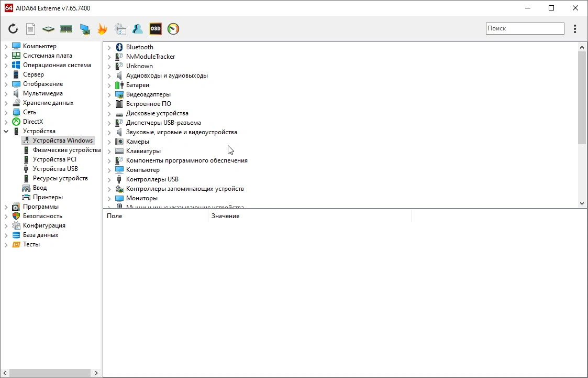Open the Report document icon
588x378 pixels.
30,29
